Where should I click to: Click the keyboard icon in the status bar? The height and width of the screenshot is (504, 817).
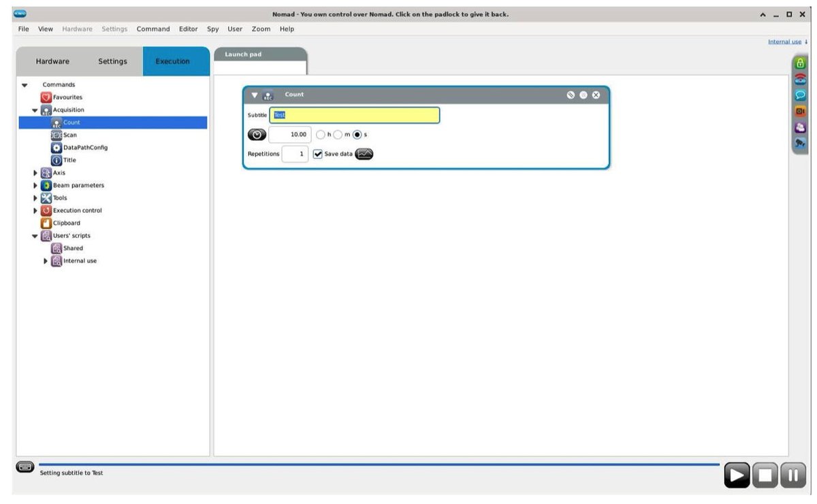pos(25,467)
